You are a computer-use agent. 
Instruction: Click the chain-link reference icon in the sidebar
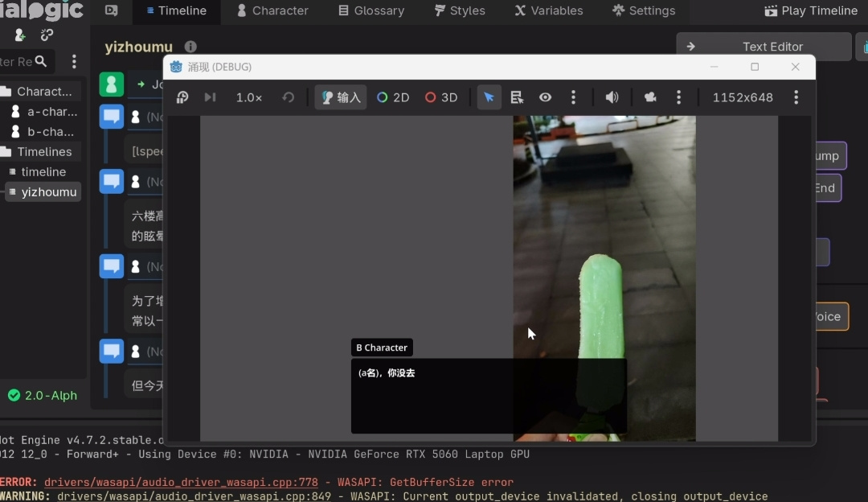47,35
